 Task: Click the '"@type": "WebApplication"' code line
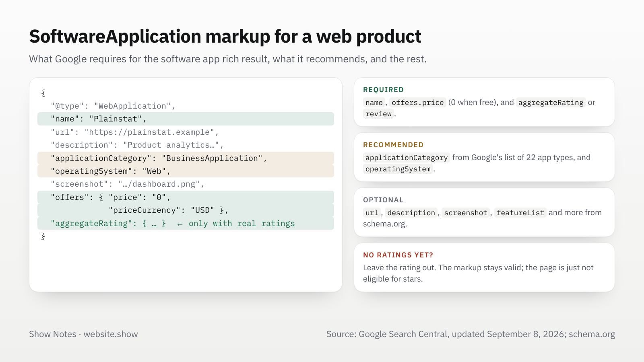[113, 106]
